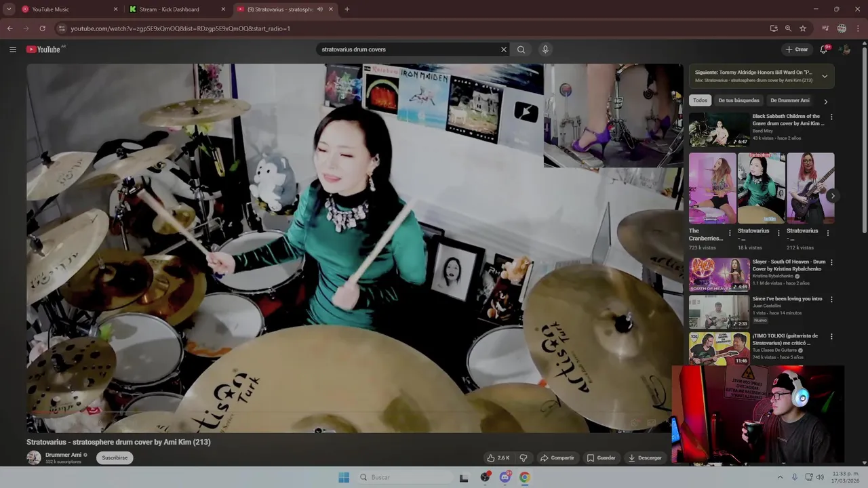Open Black Sabbath Children of the Grave thumbnail
The image size is (868, 488).
[719, 129]
